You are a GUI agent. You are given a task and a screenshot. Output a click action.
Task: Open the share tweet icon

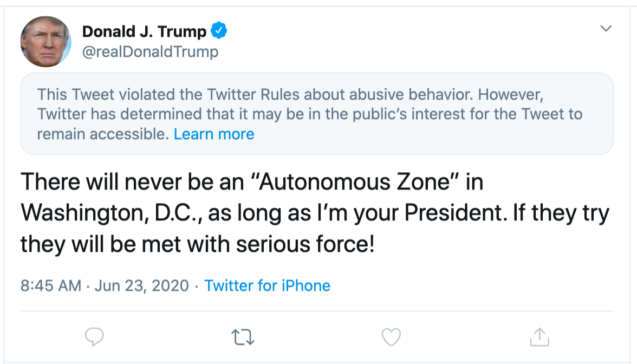pyautogui.click(x=539, y=337)
